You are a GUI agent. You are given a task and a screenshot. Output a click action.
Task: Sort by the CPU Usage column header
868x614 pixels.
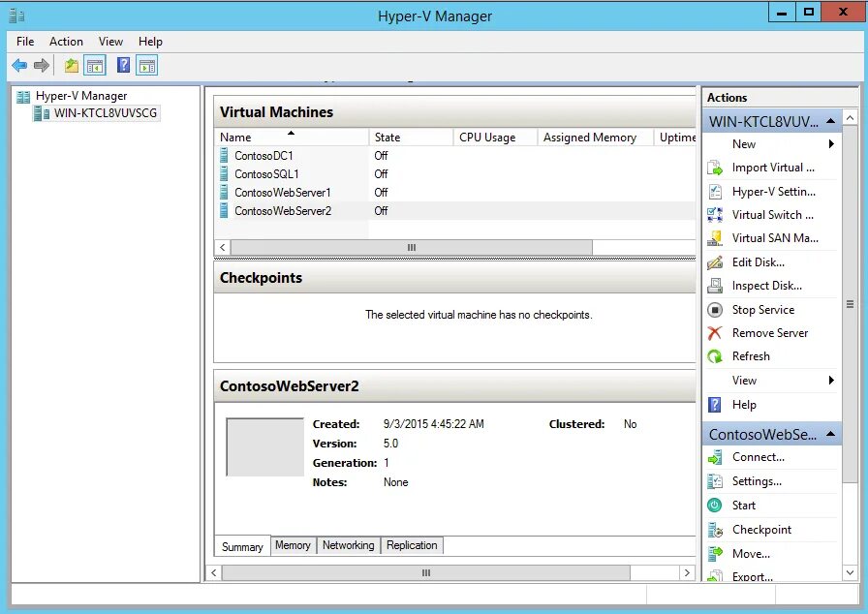495,138
